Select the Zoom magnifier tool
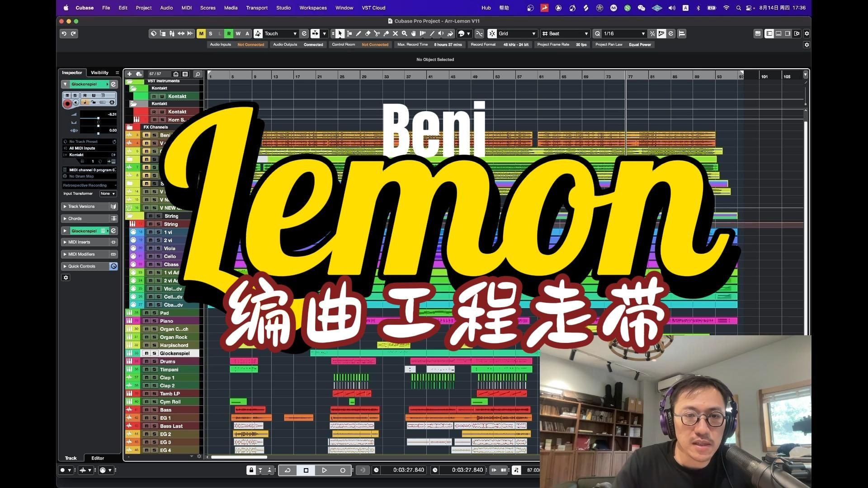868x488 pixels. [405, 33]
